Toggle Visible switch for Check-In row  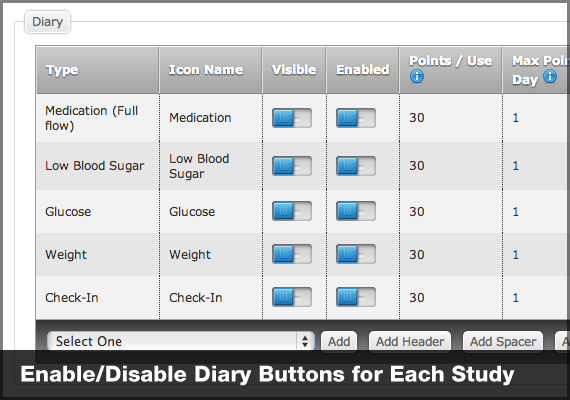point(292,297)
